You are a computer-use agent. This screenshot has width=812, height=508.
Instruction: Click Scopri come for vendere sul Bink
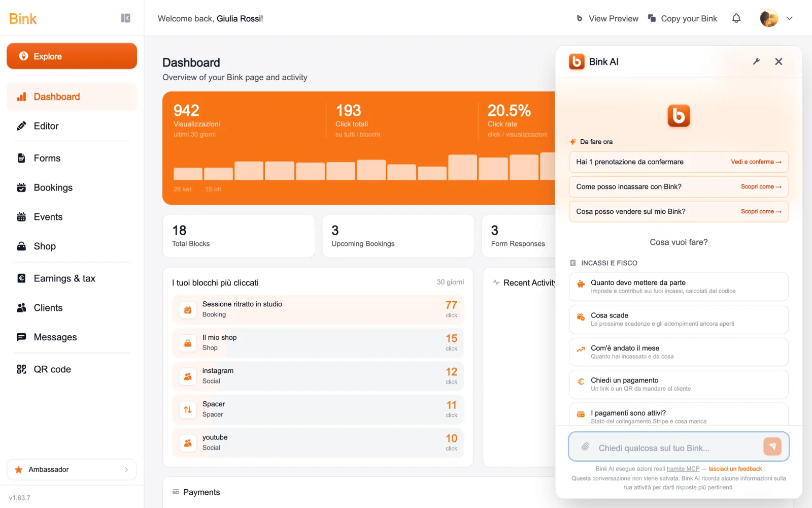click(x=761, y=212)
